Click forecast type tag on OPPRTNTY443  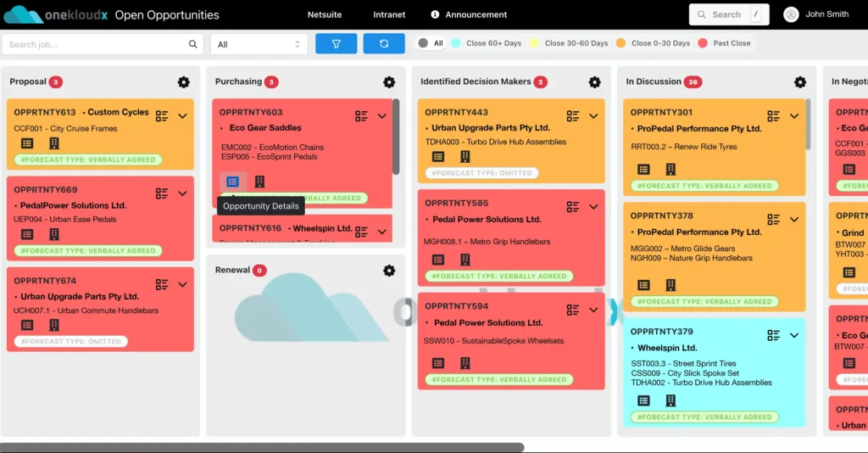[x=481, y=173]
